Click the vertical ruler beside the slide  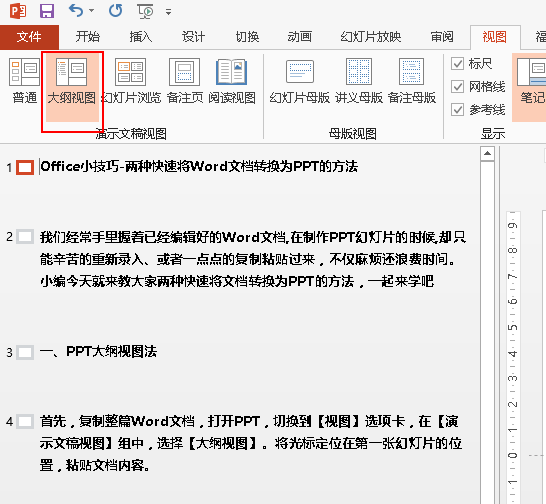tap(513, 357)
